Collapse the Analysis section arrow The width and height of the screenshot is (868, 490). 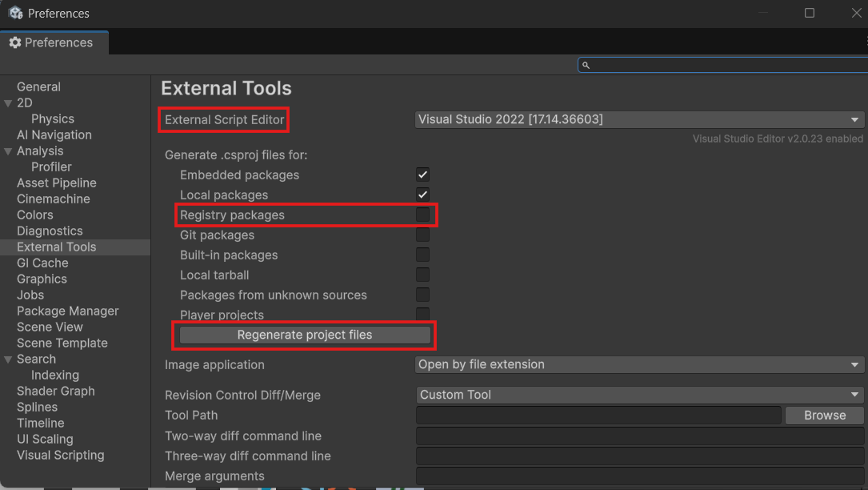[8, 151]
